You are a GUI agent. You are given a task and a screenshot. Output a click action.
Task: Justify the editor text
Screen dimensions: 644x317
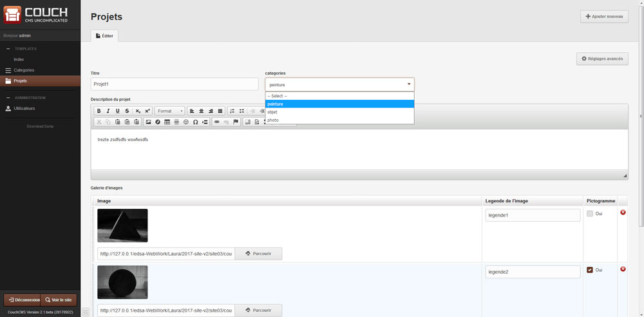pyautogui.click(x=220, y=111)
